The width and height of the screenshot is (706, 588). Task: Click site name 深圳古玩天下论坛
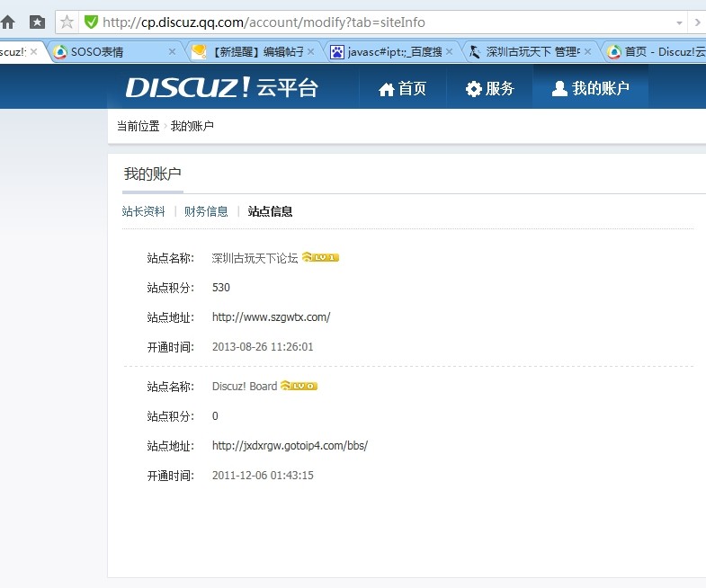pyautogui.click(x=255, y=258)
